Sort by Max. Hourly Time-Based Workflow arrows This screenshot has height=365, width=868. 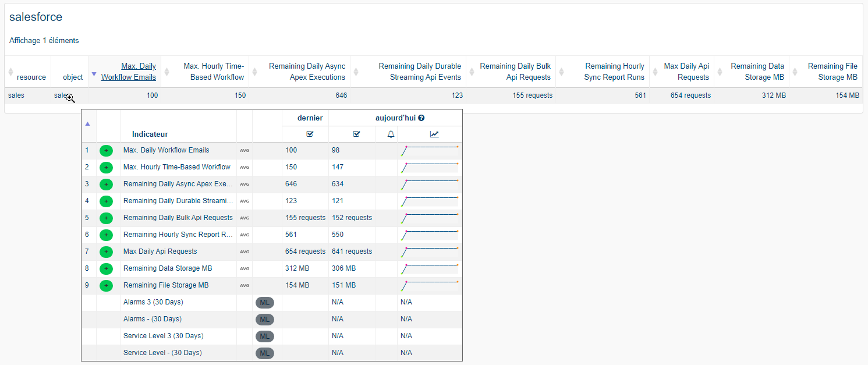coord(167,72)
